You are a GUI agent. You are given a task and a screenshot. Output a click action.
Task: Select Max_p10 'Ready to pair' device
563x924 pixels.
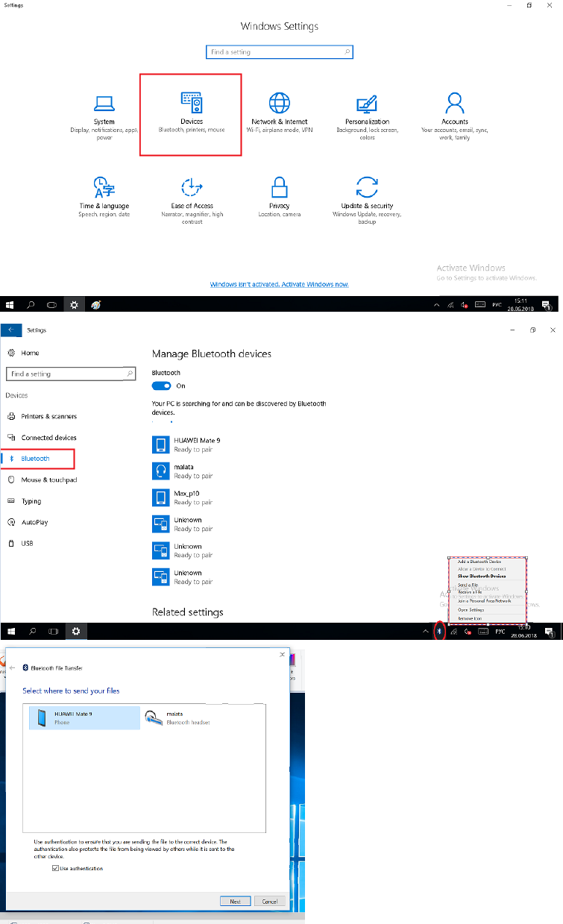[183, 497]
